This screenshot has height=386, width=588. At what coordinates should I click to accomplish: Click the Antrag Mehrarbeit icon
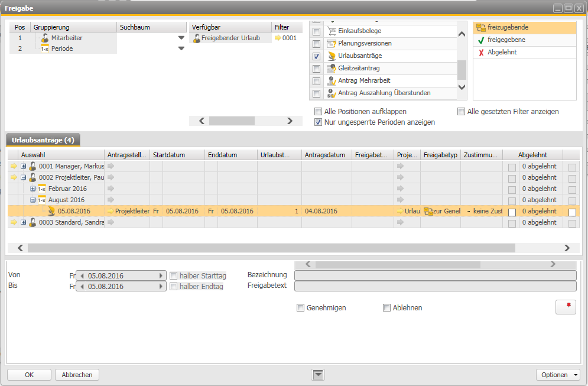click(x=332, y=80)
